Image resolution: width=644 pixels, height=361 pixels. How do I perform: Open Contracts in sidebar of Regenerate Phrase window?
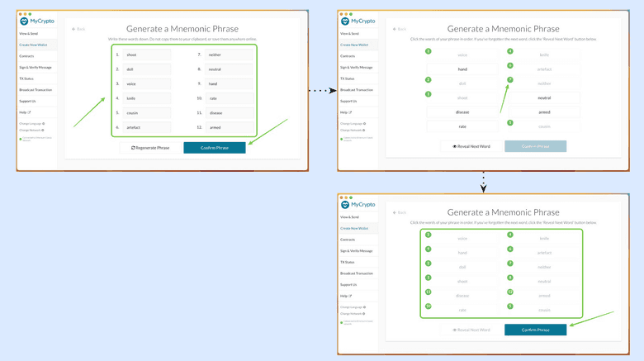(26, 56)
